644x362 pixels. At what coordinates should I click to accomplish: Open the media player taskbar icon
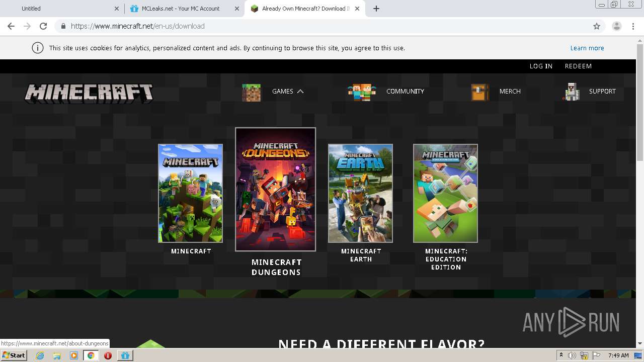[x=74, y=355]
